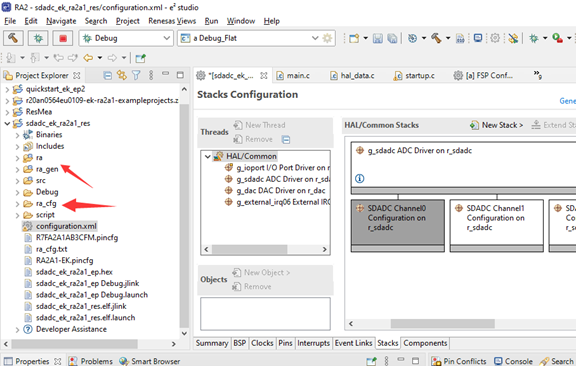Screen dimensions: 576x366
Task: Click the red Stop button
Action: (x=63, y=38)
